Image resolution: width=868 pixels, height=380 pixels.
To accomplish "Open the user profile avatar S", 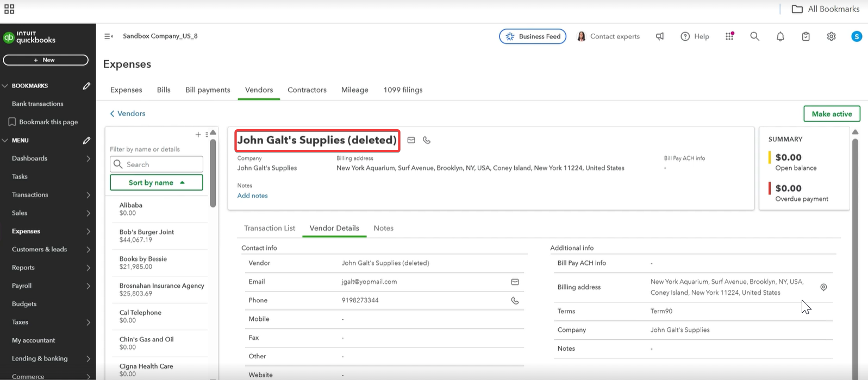I will tap(857, 36).
